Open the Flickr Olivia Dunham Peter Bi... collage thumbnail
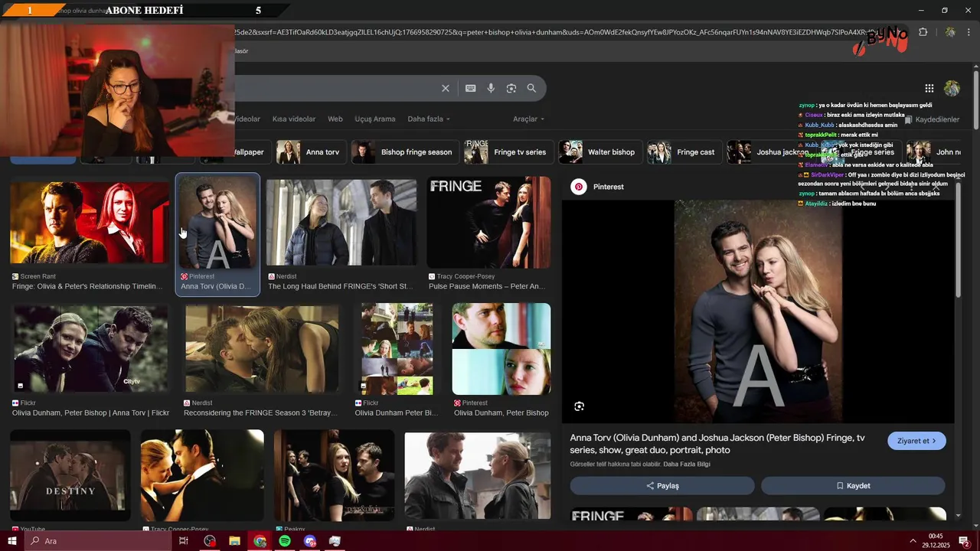980x551 pixels. point(397,349)
